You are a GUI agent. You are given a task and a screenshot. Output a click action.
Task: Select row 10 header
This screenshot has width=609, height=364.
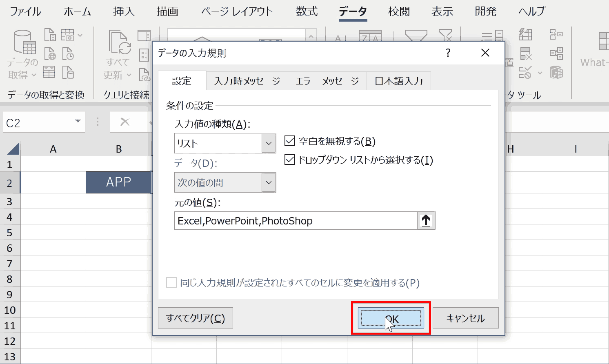pyautogui.click(x=10, y=310)
